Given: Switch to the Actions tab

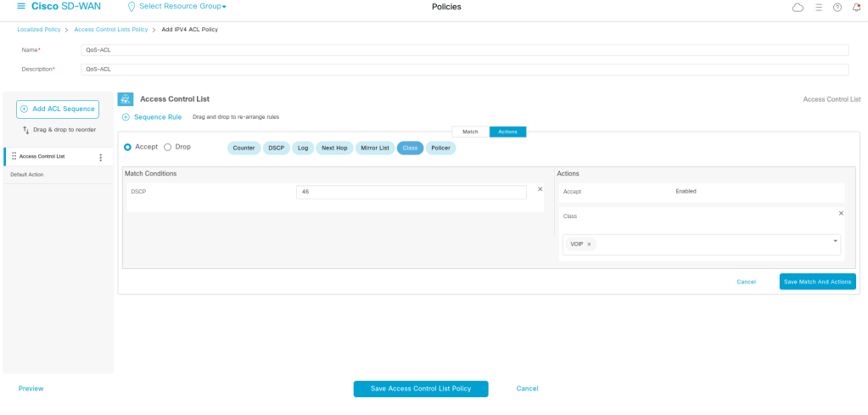Looking at the screenshot, I should (508, 132).
